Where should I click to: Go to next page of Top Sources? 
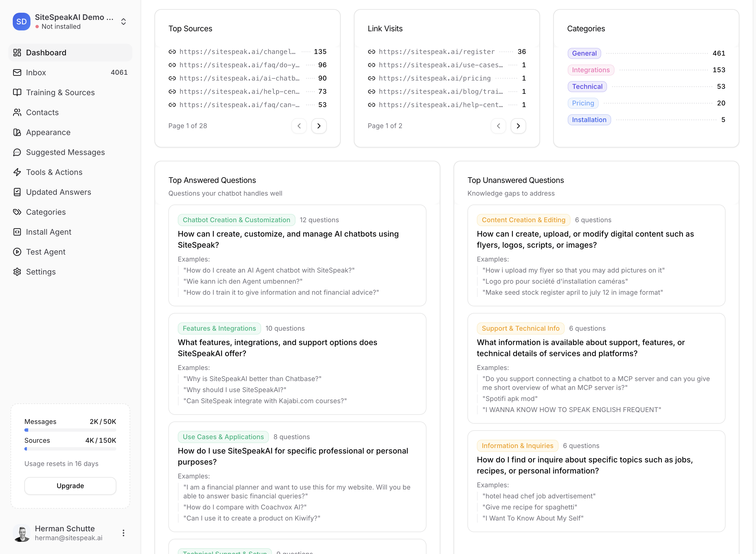[319, 126]
